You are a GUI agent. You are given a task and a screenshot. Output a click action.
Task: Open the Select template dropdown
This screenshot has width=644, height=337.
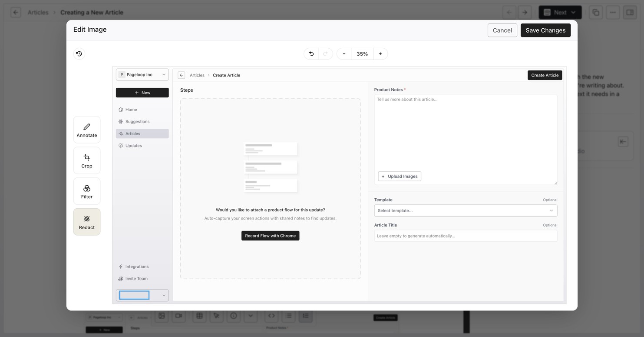click(x=466, y=210)
